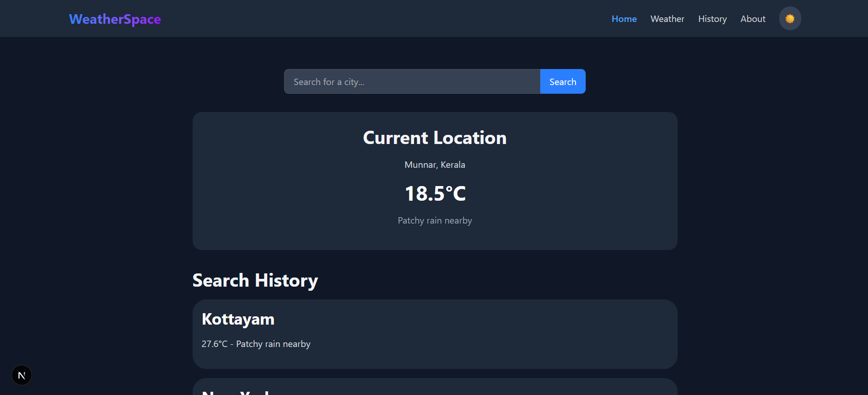This screenshot has height=395, width=868.
Task: Open the Next.js dev tools badge
Action: click(x=22, y=375)
